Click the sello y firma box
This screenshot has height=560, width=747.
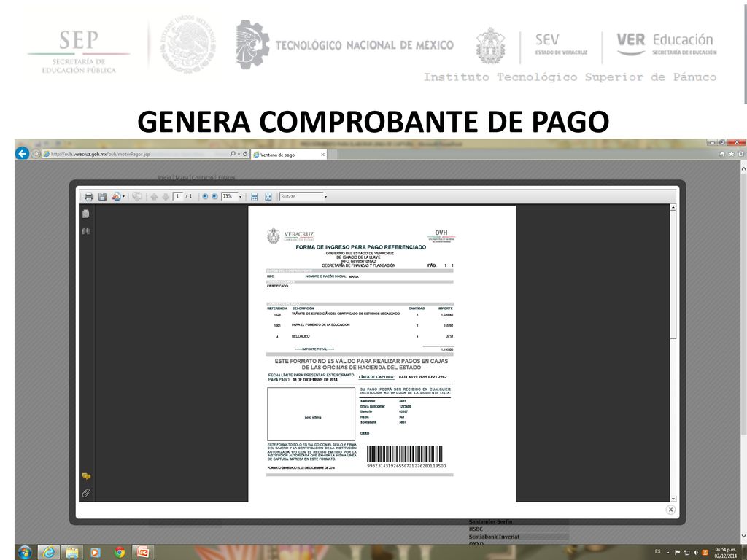coord(311,414)
